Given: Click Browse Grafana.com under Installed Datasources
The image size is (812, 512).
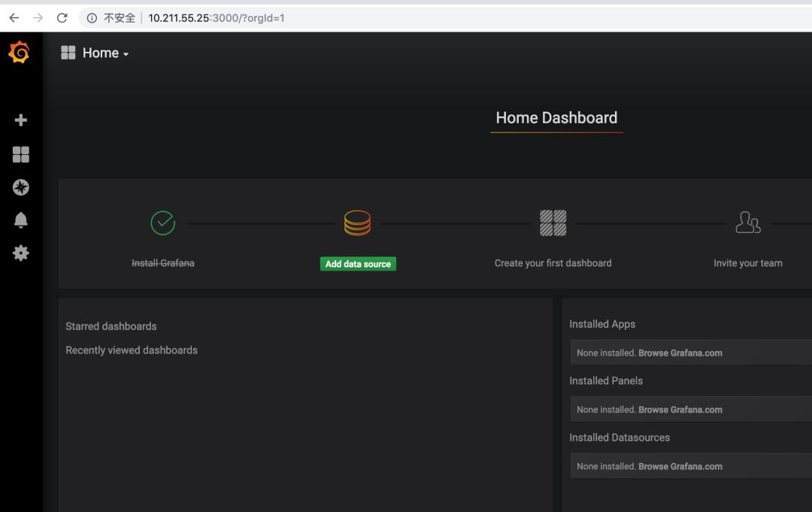Looking at the screenshot, I should [x=680, y=466].
